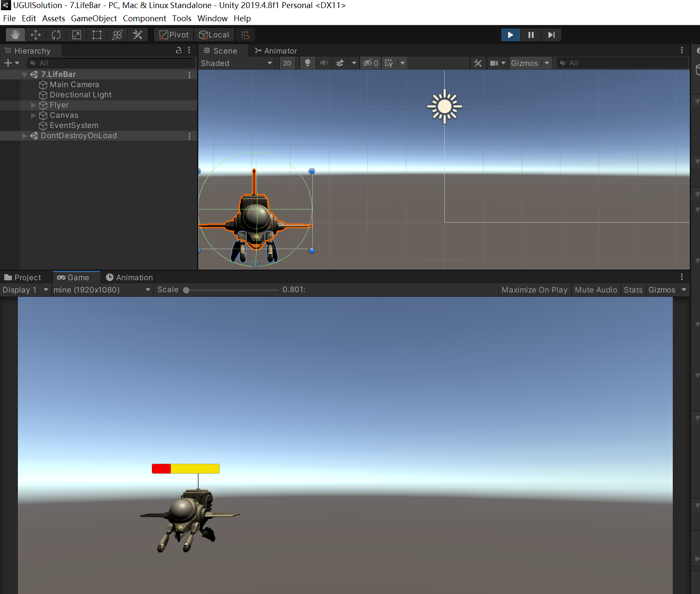
Task: Open Shaded draw mode dropdown
Action: tap(237, 63)
